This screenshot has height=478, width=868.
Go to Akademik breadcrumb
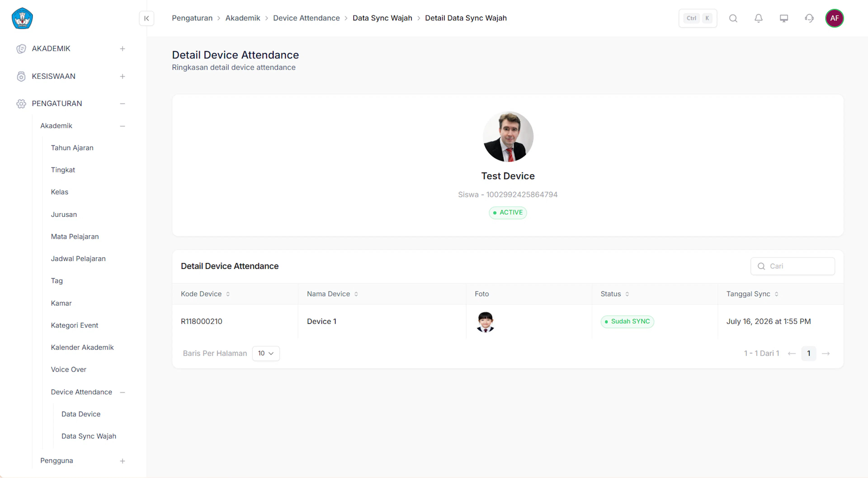243,18
